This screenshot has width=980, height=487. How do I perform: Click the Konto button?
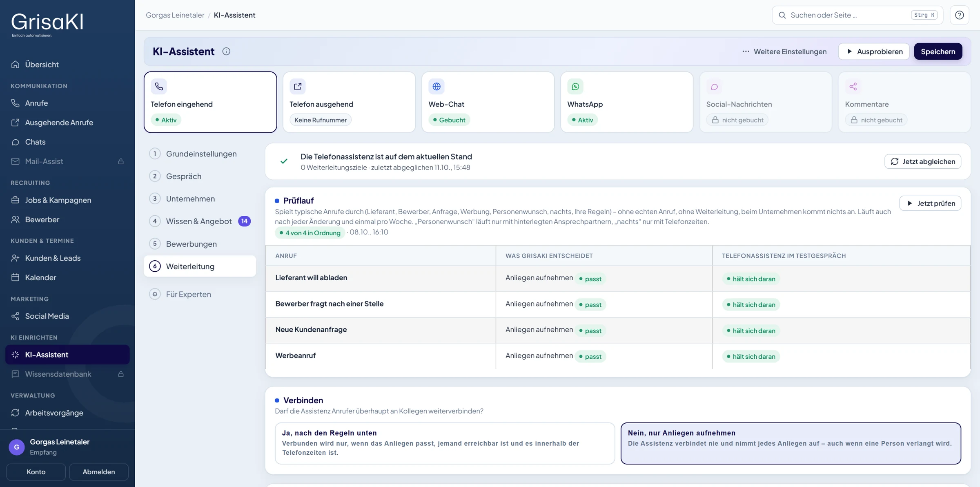click(36, 472)
